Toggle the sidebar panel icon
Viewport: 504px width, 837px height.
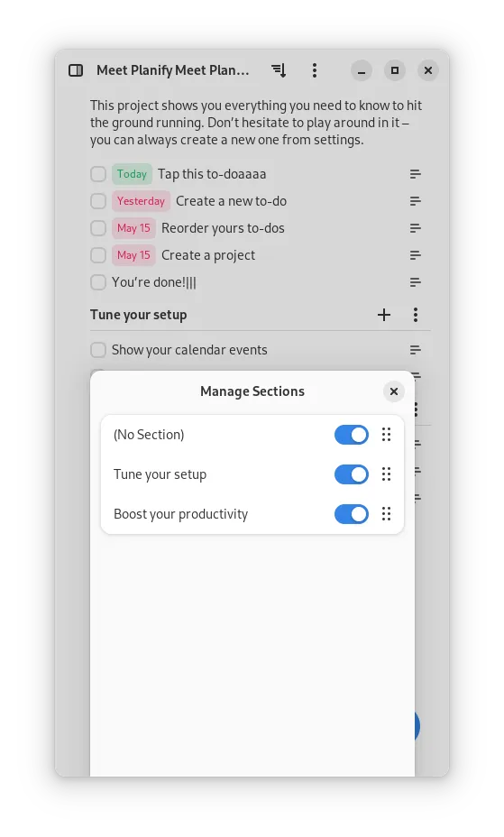(76, 70)
